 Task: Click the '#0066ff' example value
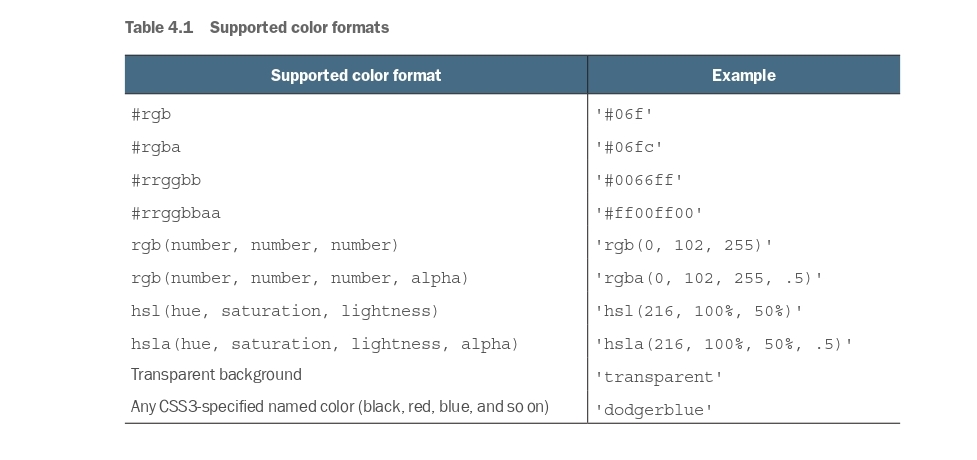pyautogui.click(x=639, y=181)
